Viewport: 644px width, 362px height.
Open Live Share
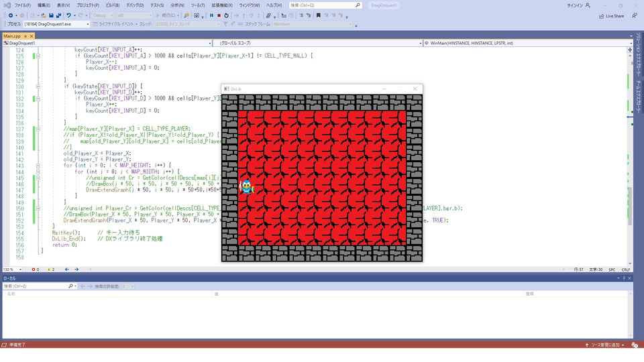612,16
